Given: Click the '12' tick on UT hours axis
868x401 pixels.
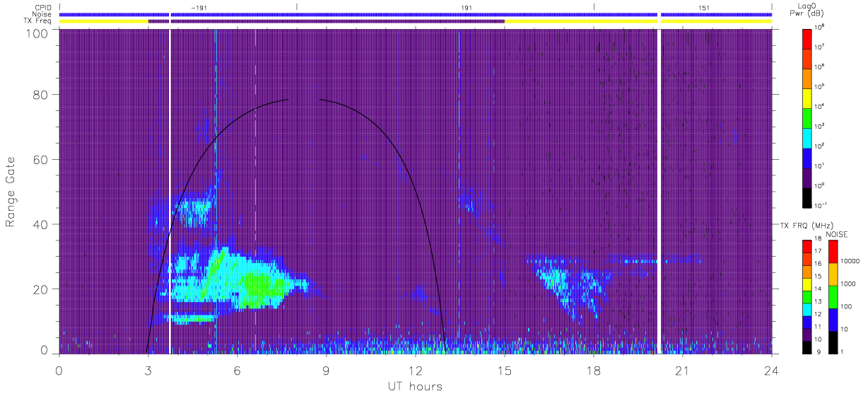Looking at the screenshot, I should pos(415,370).
